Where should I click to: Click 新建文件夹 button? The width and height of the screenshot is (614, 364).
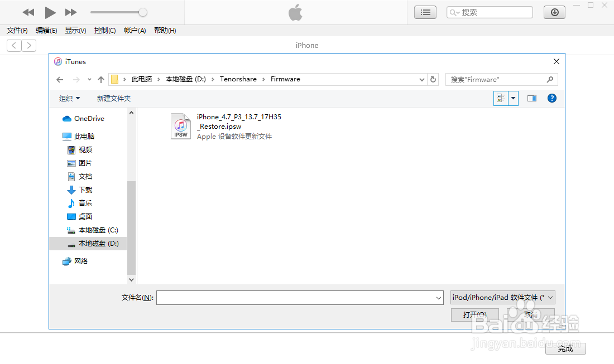114,99
